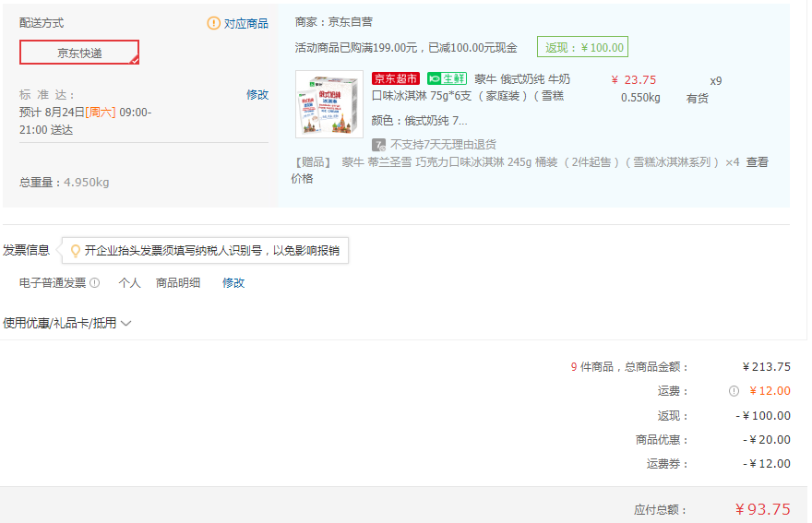
Task: Open the 对应商品 link
Action: tap(246, 23)
